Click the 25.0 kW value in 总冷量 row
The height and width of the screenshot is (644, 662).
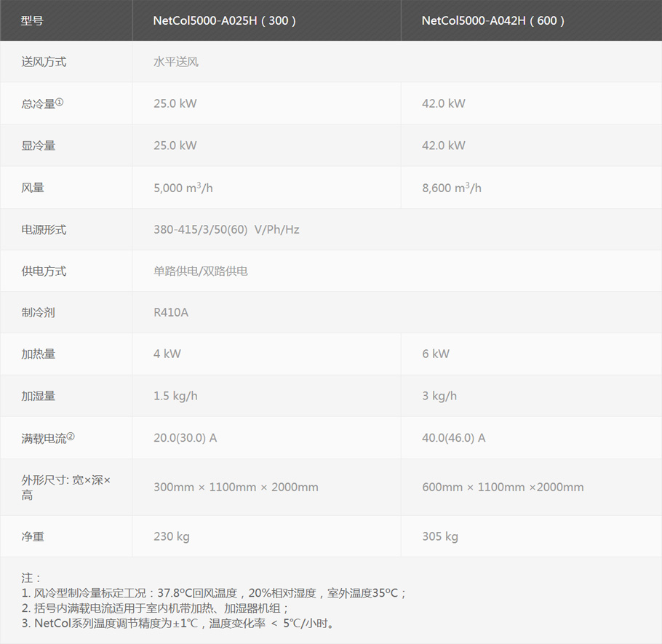click(175, 103)
